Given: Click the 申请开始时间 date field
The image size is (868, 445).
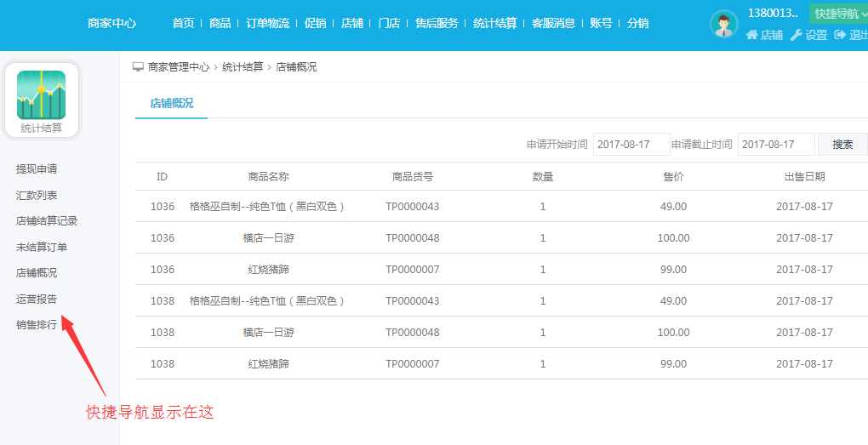Looking at the screenshot, I should [631, 145].
